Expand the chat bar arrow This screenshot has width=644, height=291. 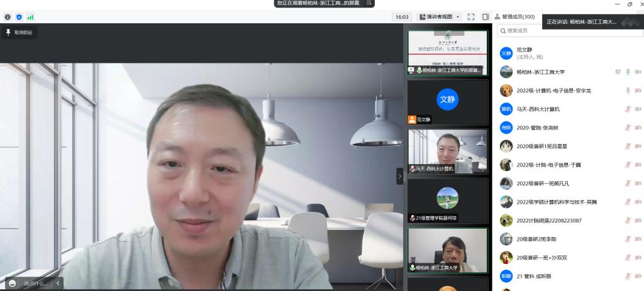point(58,283)
